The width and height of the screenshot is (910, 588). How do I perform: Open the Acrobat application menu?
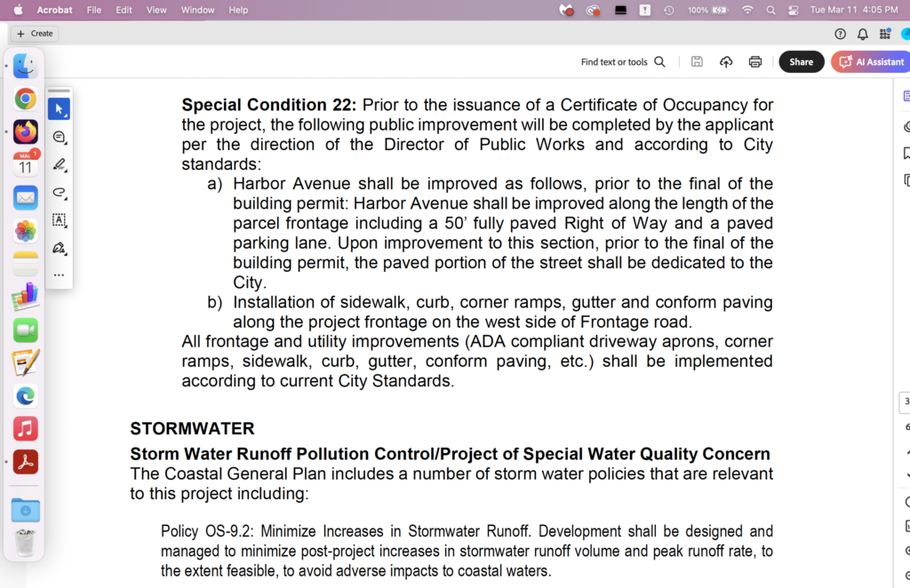click(x=54, y=10)
